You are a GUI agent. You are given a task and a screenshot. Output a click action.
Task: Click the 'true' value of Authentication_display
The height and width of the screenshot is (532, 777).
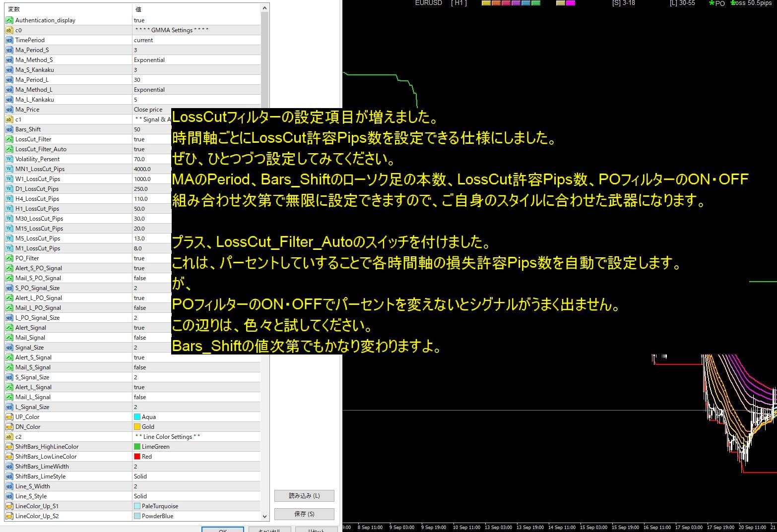point(139,20)
